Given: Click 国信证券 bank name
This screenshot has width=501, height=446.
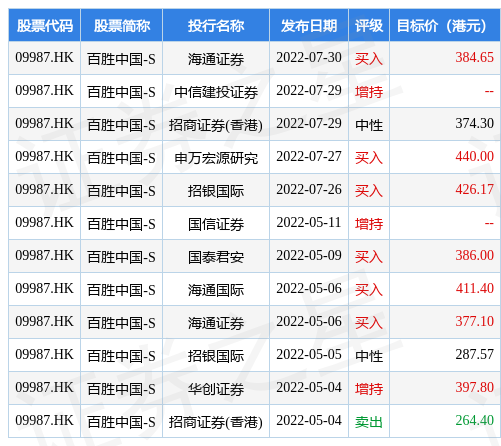Looking at the screenshot, I should pos(216,224).
